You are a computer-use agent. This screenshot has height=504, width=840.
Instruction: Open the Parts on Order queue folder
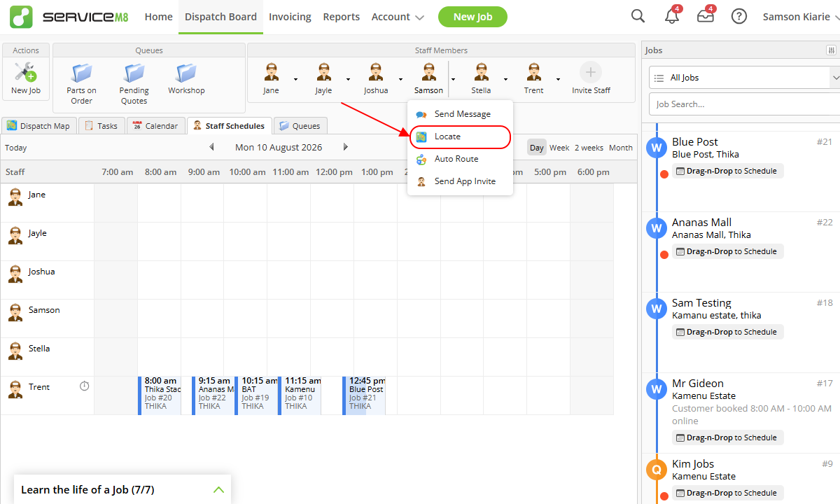point(82,73)
